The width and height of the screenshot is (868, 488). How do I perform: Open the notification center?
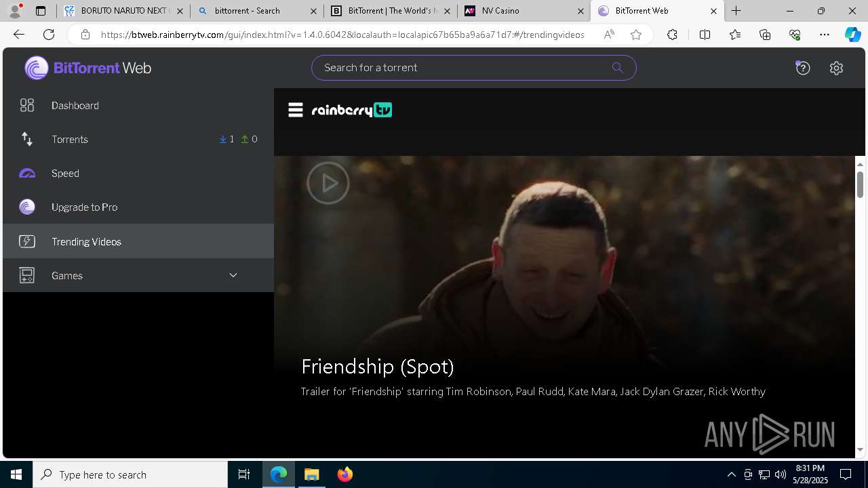(x=846, y=474)
